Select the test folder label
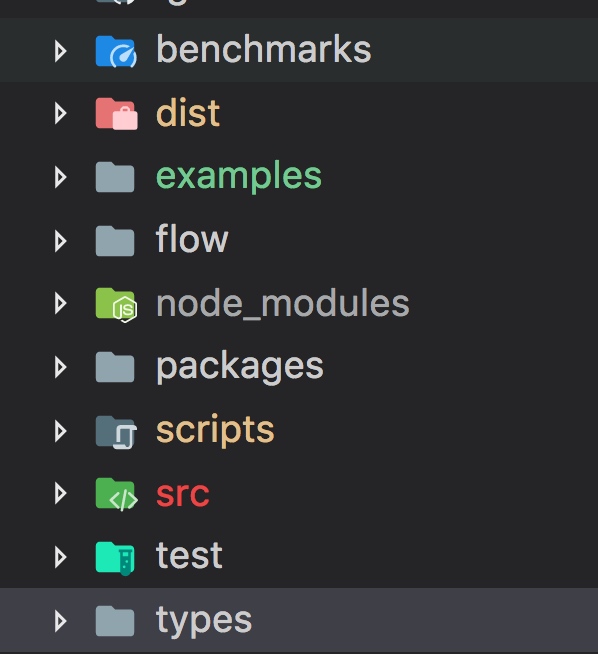Image resolution: width=598 pixels, height=654 pixels. 189,556
